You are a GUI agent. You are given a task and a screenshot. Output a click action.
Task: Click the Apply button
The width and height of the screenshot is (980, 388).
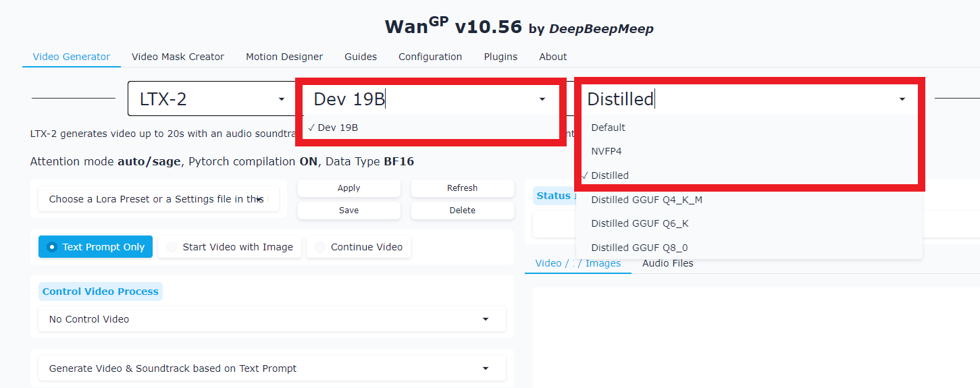click(x=349, y=188)
